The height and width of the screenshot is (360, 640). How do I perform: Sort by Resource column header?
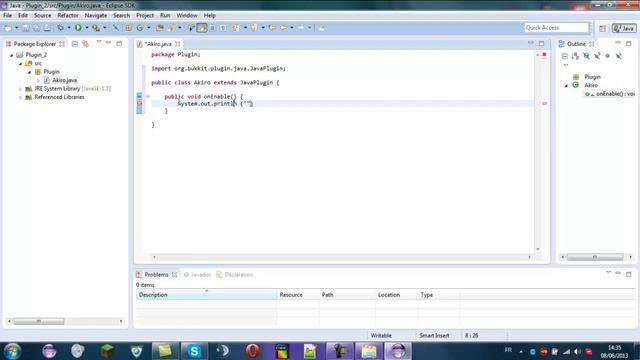[x=298, y=295]
